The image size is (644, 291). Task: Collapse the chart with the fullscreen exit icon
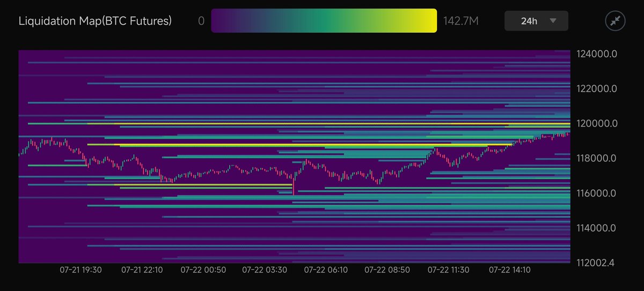coord(614,21)
